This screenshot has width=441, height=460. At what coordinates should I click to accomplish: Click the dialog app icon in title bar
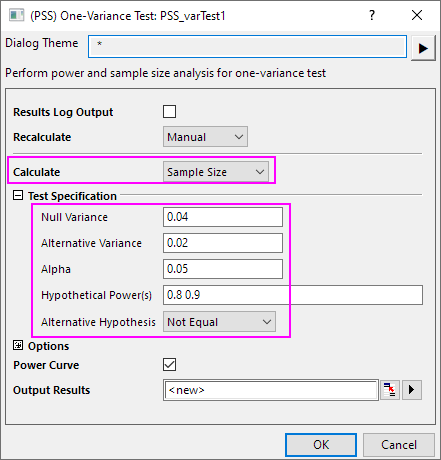(16, 15)
